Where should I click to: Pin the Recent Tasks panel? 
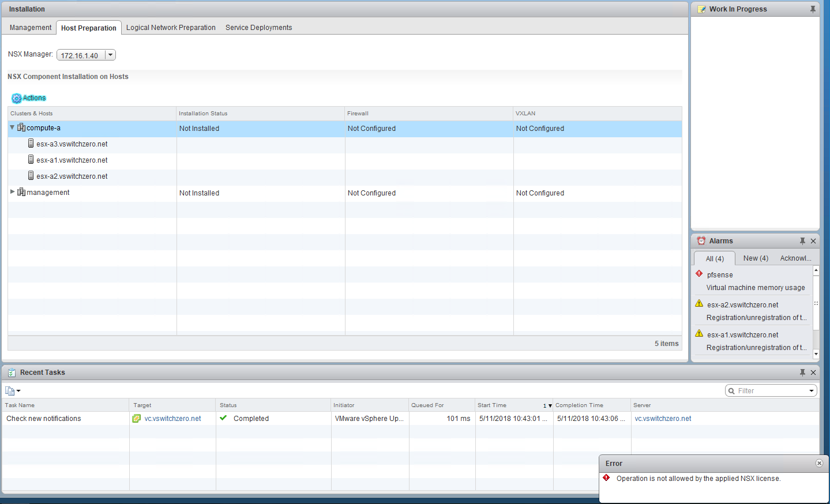tap(802, 373)
